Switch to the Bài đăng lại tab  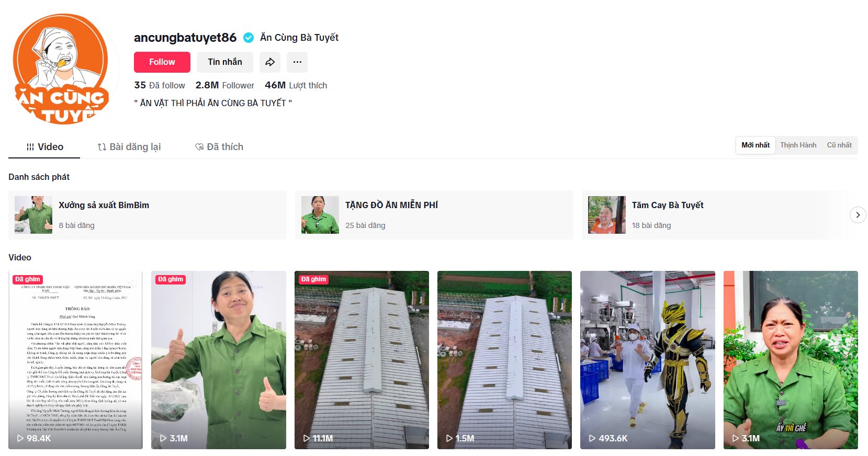129,147
